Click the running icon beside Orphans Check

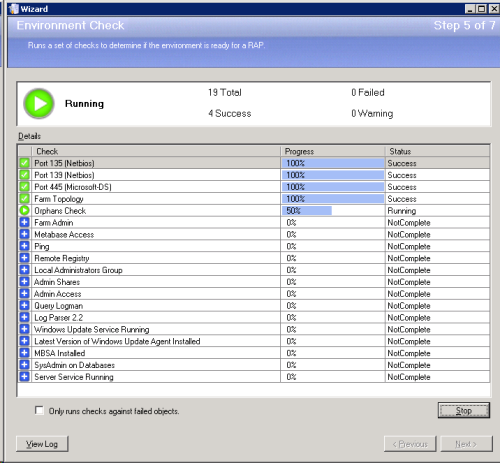24,210
